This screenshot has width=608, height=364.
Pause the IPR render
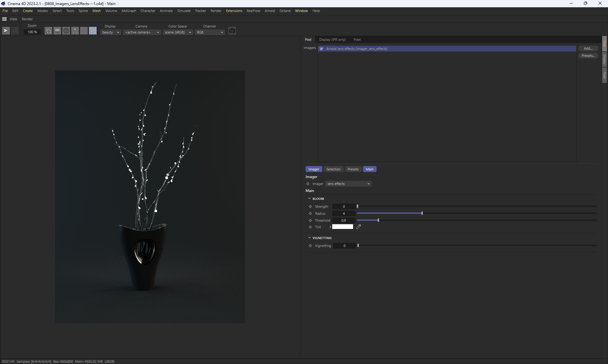(15, 31)
